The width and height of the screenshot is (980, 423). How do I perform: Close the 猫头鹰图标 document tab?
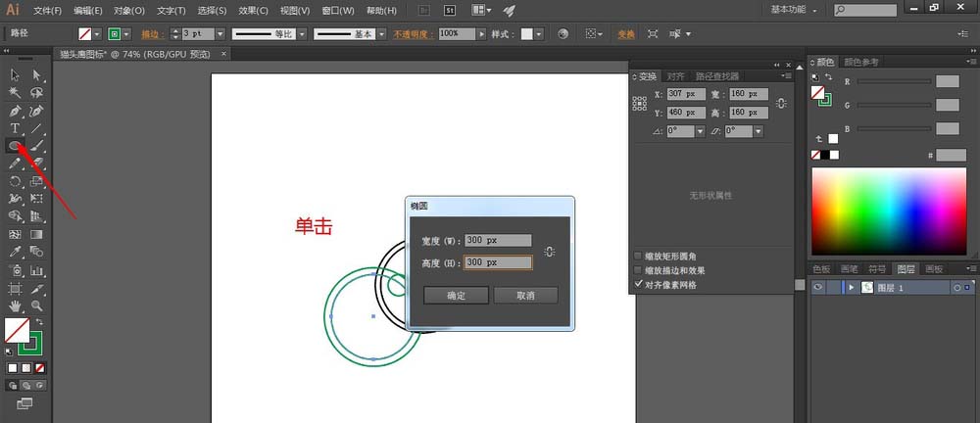coord(223,55)
